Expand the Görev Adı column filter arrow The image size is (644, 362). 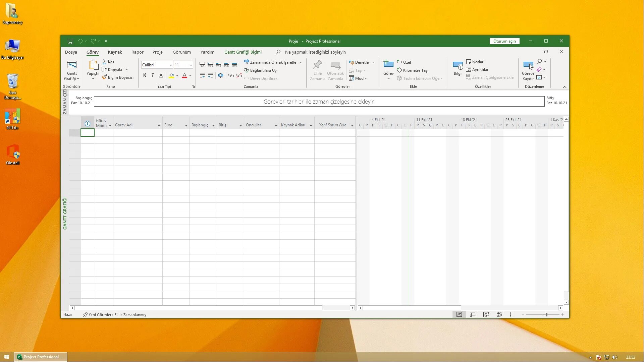159,125
